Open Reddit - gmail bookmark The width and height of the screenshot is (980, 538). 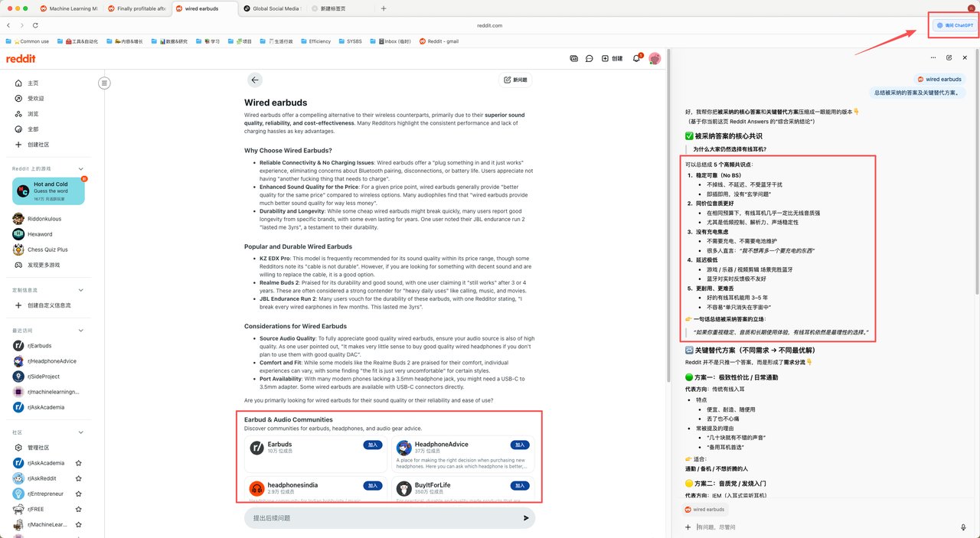point(439,41)
